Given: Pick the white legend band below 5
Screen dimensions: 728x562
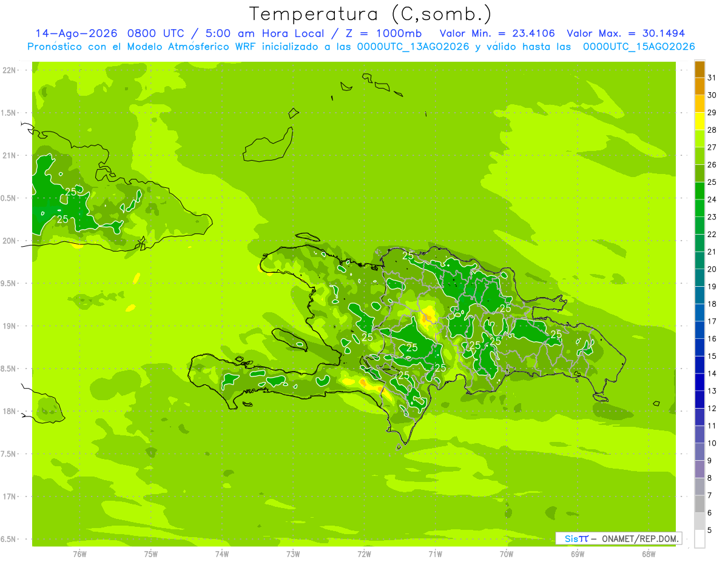Looking at the screenshot, I should click(699, 538).
